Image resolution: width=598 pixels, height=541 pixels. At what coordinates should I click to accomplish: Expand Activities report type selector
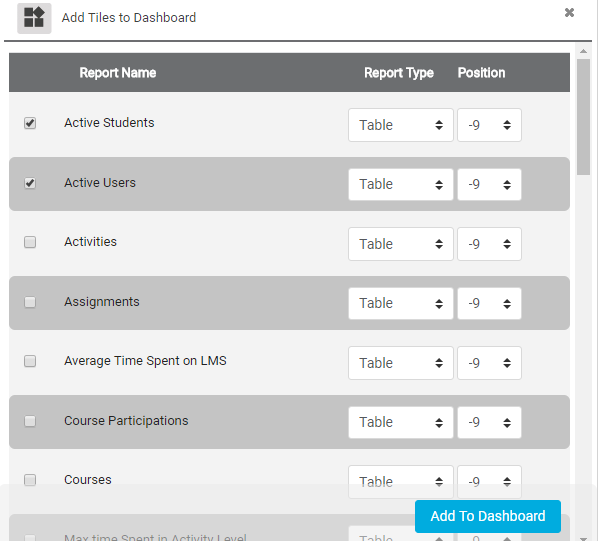(401, 244)
